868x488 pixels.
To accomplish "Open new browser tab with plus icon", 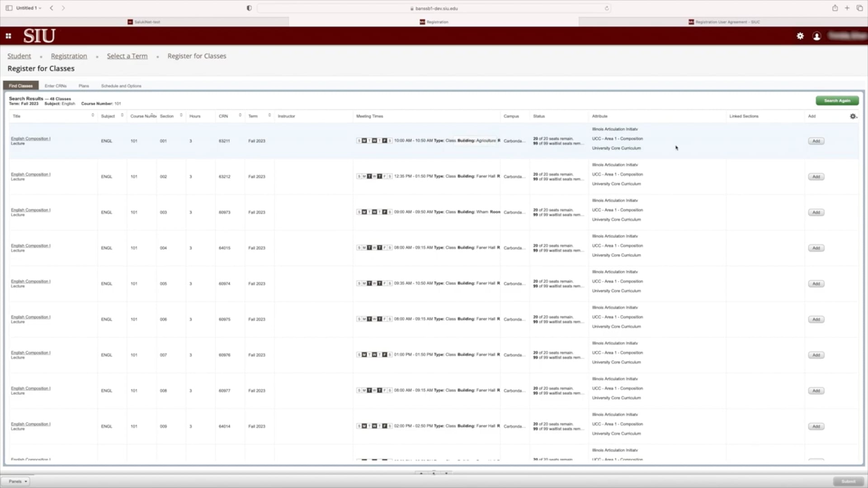I will (847, 8).
